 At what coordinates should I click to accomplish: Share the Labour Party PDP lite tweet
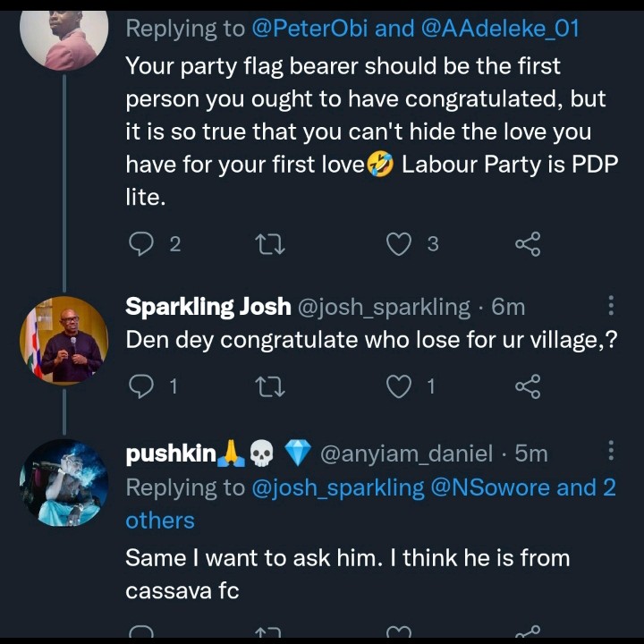[x=528, y=243]
